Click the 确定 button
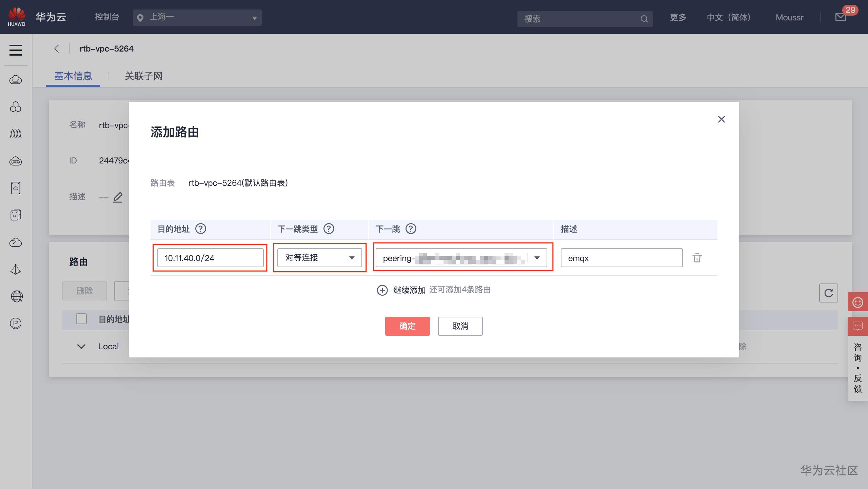 click(x=407, y=326)
